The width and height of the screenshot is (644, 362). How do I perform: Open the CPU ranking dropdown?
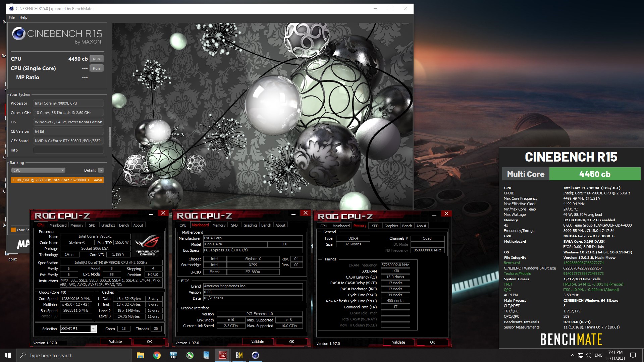38,170
